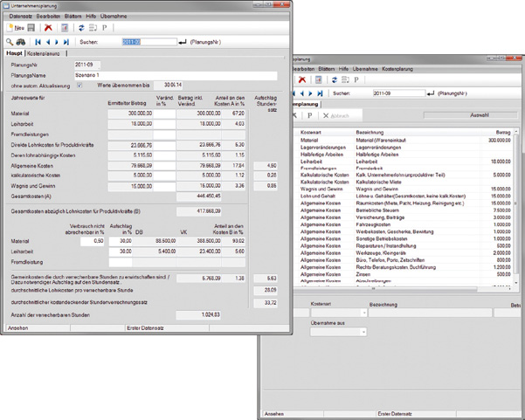
Task: Click the binoculars find icon
Action: [x=21, y=42]
